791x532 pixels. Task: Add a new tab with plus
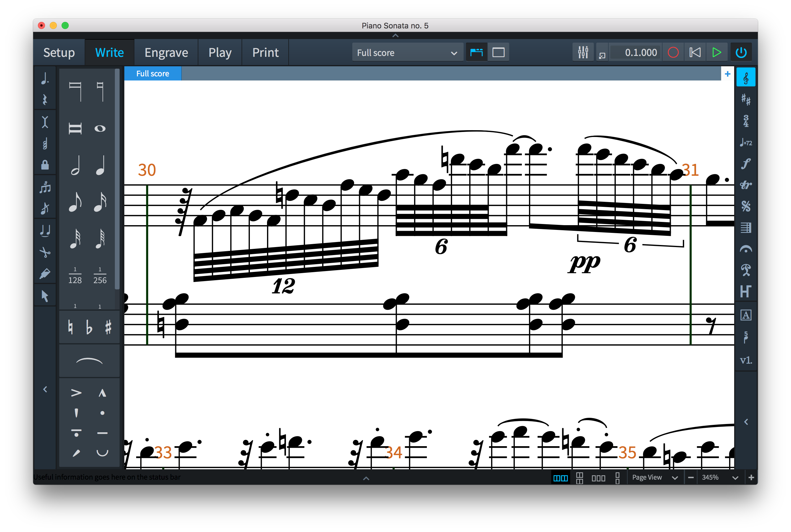point(727,74)
